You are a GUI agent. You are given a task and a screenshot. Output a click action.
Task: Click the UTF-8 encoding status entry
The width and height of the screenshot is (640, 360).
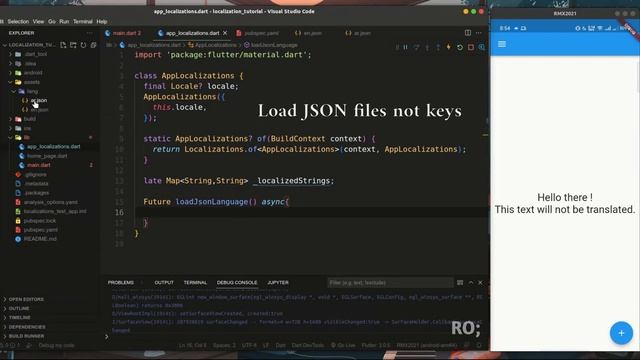(249, 345)
